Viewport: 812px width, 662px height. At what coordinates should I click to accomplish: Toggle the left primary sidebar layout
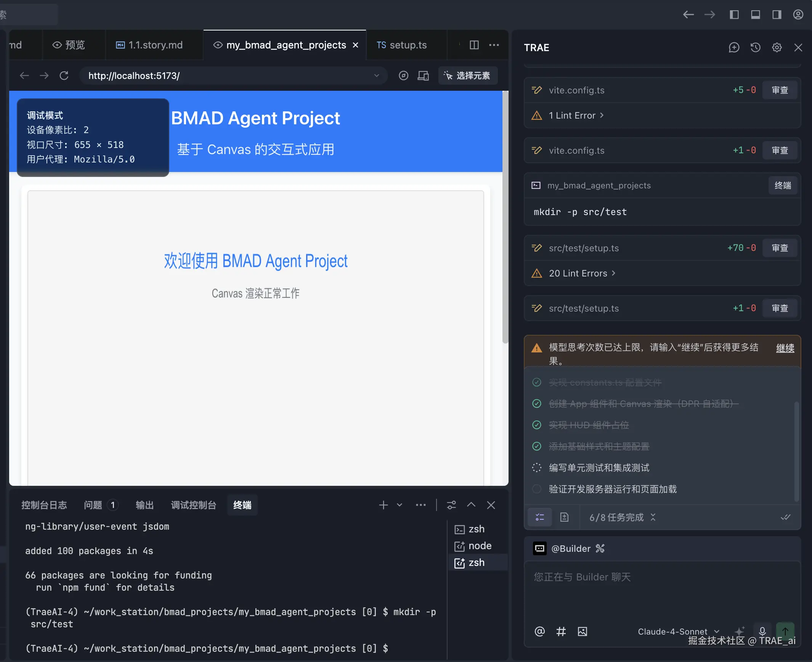tap(734, 14)
